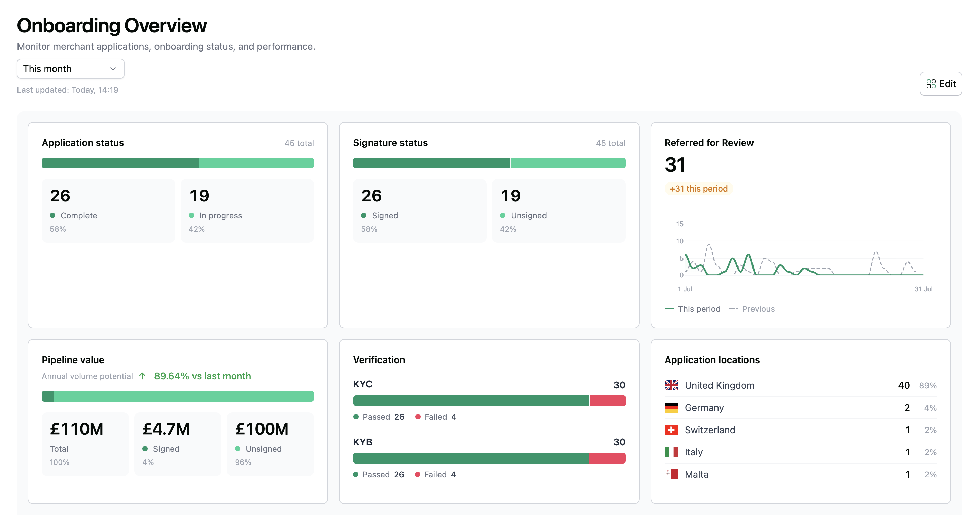Click the green Passed segment of KYB bar
980x515 pixels.
tap(470, 458)
